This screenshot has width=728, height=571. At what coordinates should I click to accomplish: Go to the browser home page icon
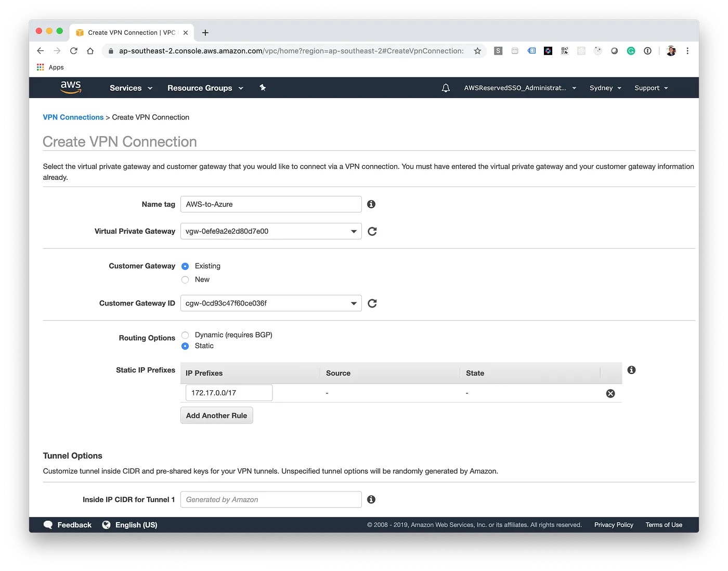point(90,51)
